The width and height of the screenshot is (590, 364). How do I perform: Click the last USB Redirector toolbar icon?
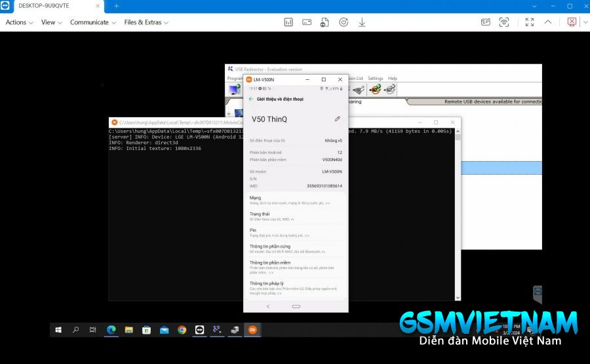[x=390, y=90]
